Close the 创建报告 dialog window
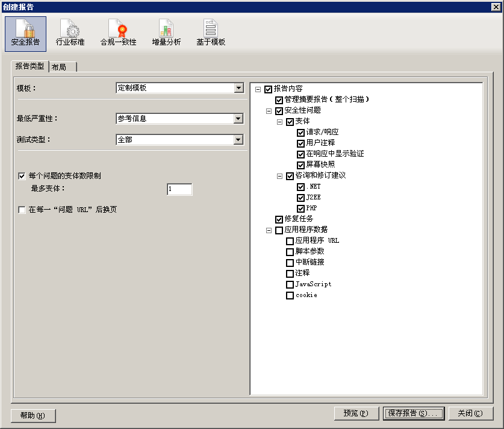This screenshot has height=429, width=504. pos(496,7)
